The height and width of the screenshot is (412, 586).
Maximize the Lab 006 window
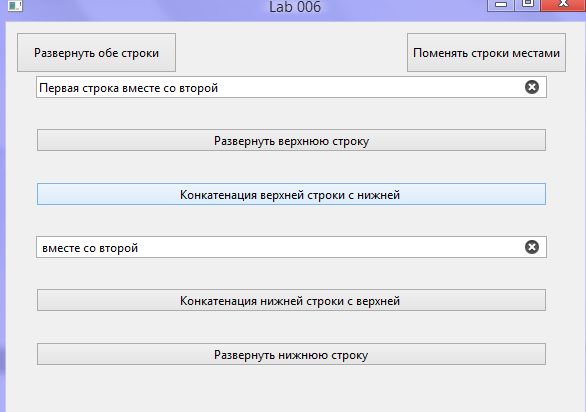(x=527, y=5)
